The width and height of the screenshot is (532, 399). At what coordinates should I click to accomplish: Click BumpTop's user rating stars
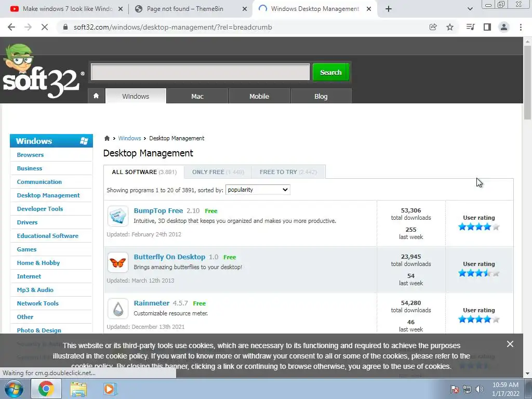point(478,227)
